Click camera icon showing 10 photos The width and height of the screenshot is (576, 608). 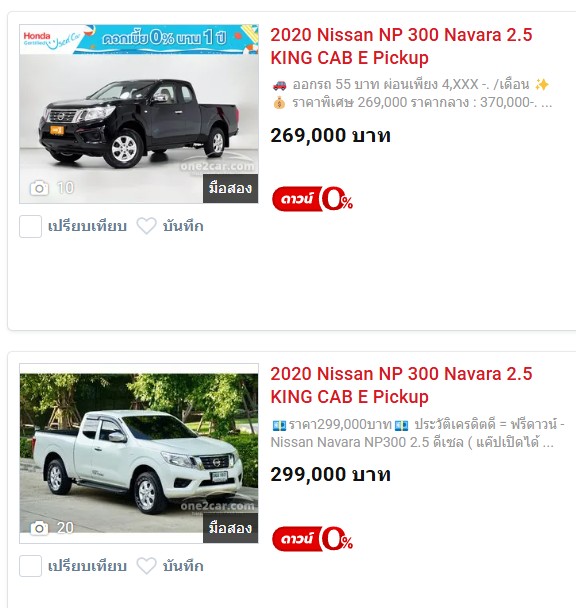point(39,188)
